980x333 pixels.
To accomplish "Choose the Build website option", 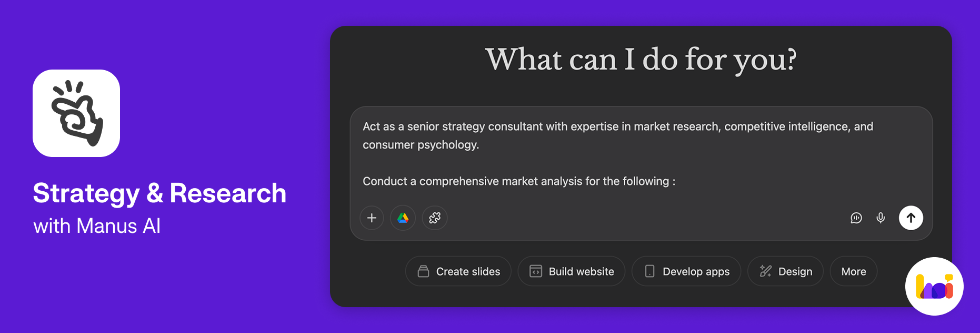I will (x=571, y=271).
